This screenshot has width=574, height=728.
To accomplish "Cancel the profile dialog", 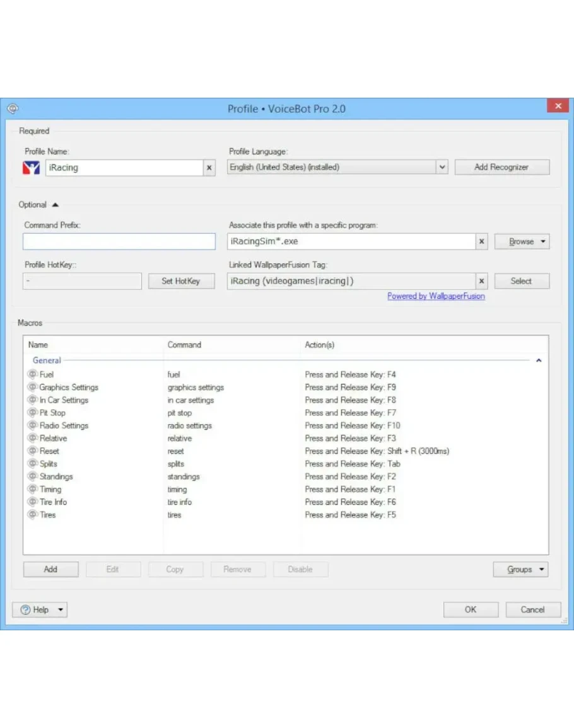I will click(x=533, y=610).
